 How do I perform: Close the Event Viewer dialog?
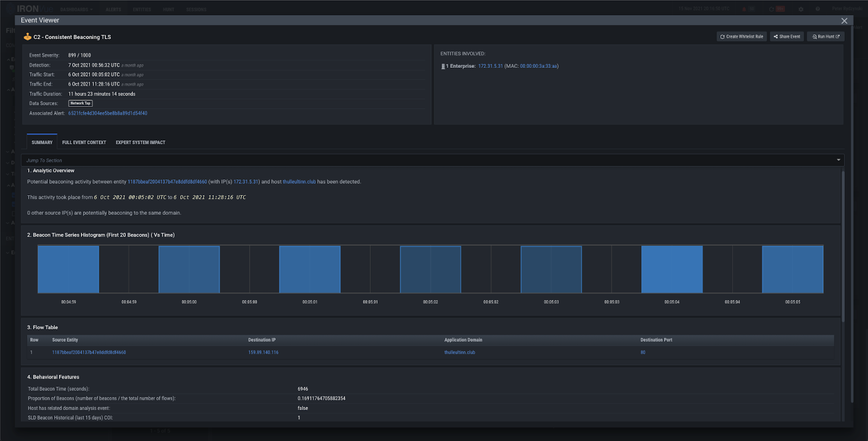coord(844,21)
